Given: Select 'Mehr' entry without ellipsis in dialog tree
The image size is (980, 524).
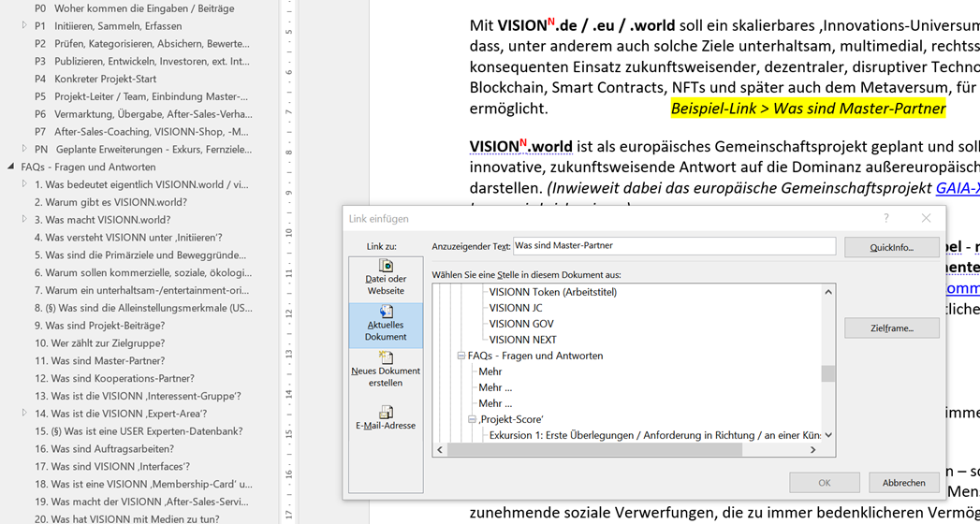Looking at the screenshot, I should (x=490, y=371).
